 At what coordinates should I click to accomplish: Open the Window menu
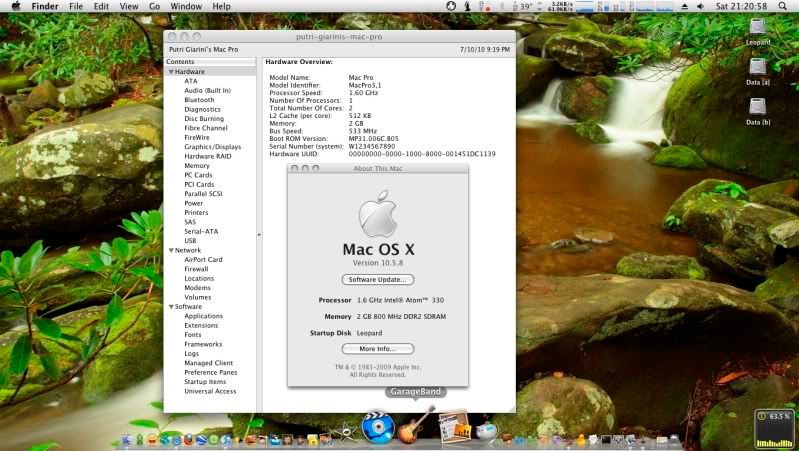(186, 6)
